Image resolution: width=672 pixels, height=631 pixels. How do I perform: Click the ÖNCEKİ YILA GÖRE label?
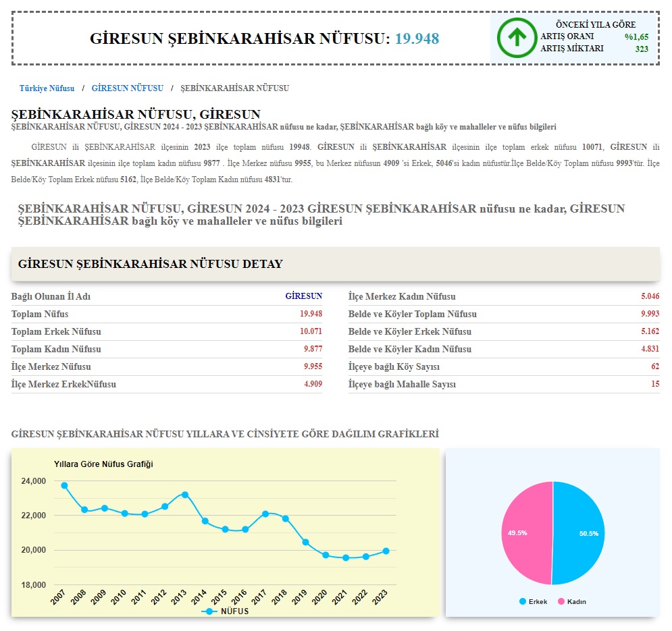[596, 24]
